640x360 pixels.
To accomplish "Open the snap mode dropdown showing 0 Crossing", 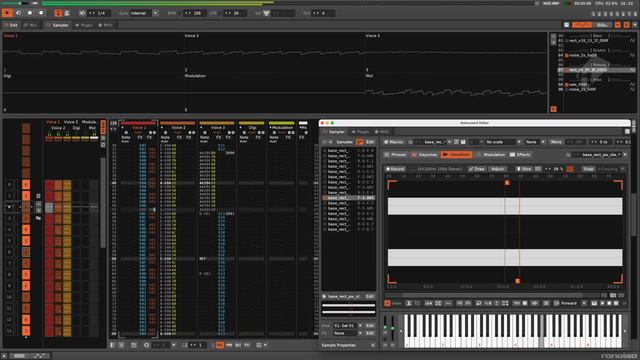I will [611, 169].
